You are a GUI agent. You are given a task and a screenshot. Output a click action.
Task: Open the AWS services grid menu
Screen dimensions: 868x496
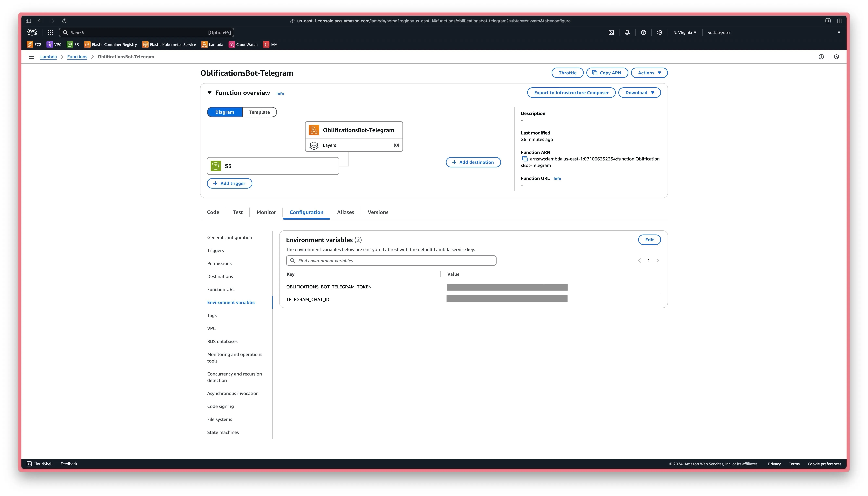pos(50,32)
